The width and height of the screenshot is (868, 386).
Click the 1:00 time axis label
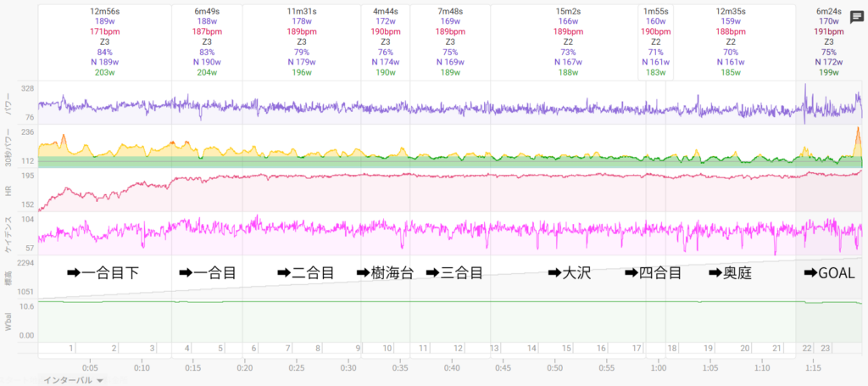click(x=659, y=367)
